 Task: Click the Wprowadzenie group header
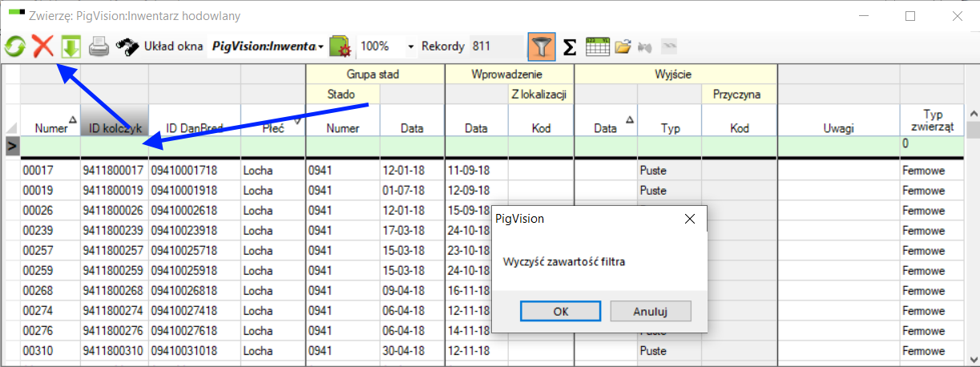pyautogui.click(x=509, y=75)
